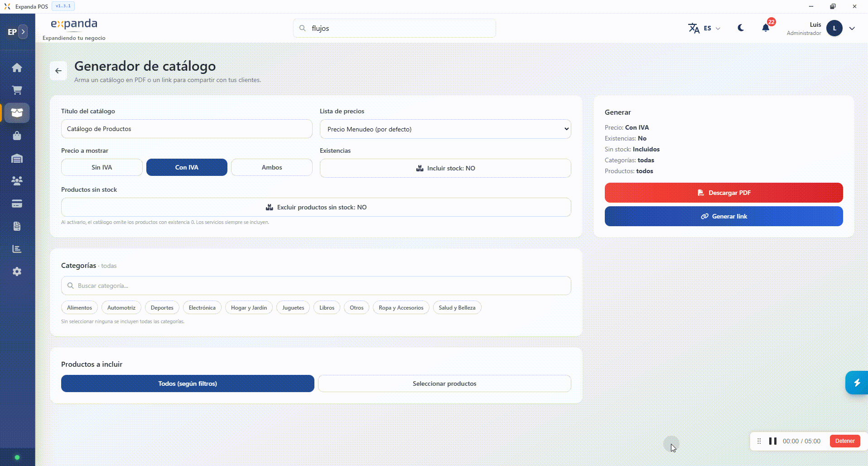
Task: Toggle Incluir stock: NO
Action: point(445,168)
